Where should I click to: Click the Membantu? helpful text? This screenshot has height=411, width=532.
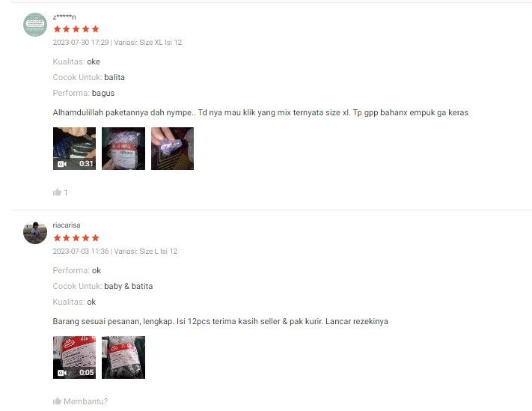(x=85, y=401)
